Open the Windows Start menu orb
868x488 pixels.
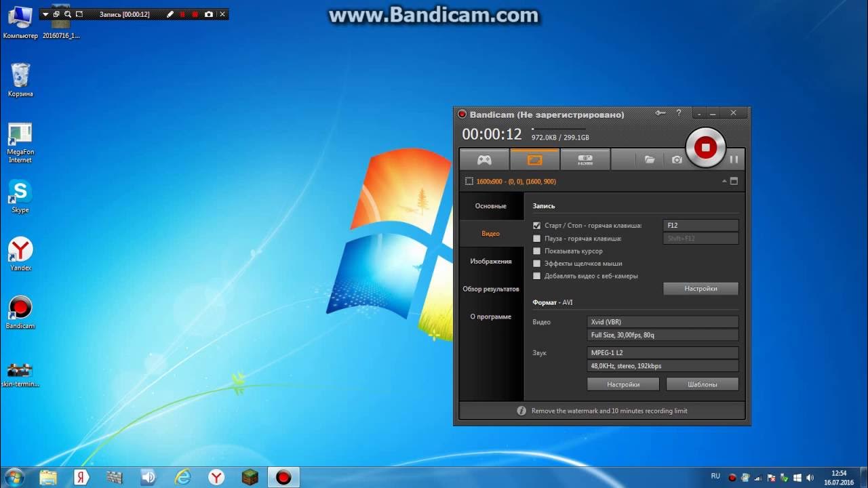coord(14,477)
